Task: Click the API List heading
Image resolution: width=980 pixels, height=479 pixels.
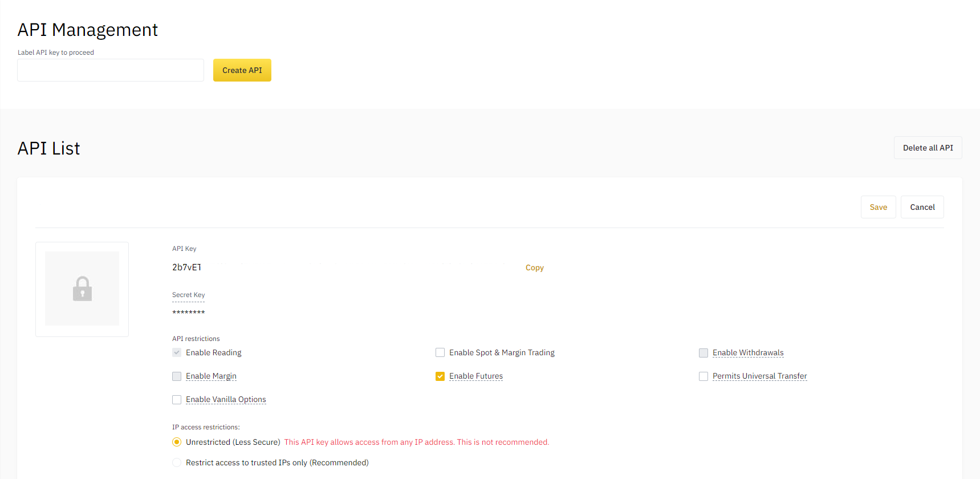Action: [x=49, y=148]
